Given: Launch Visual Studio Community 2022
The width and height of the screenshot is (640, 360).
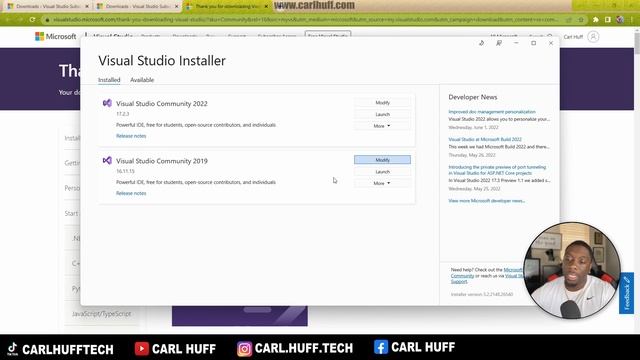Looking at the screenshot, I should 382,115.
